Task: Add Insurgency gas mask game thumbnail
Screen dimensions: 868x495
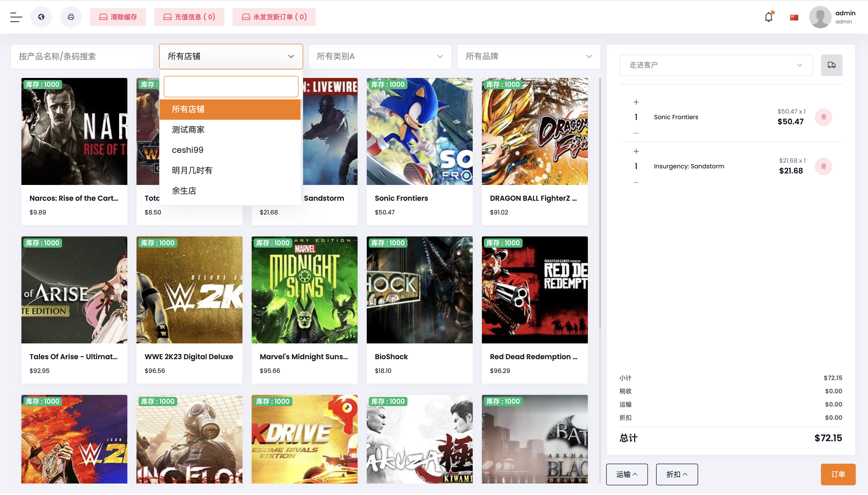Action: coord(189,439)
